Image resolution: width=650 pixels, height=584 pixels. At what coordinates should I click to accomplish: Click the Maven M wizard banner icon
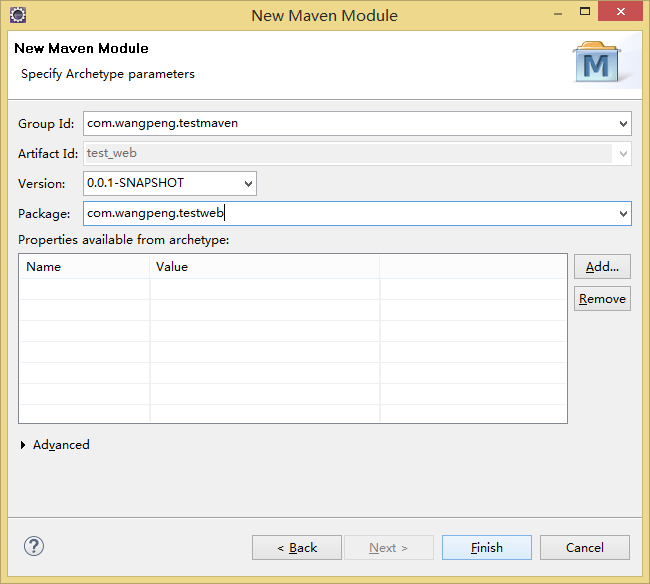click(597, 62)
